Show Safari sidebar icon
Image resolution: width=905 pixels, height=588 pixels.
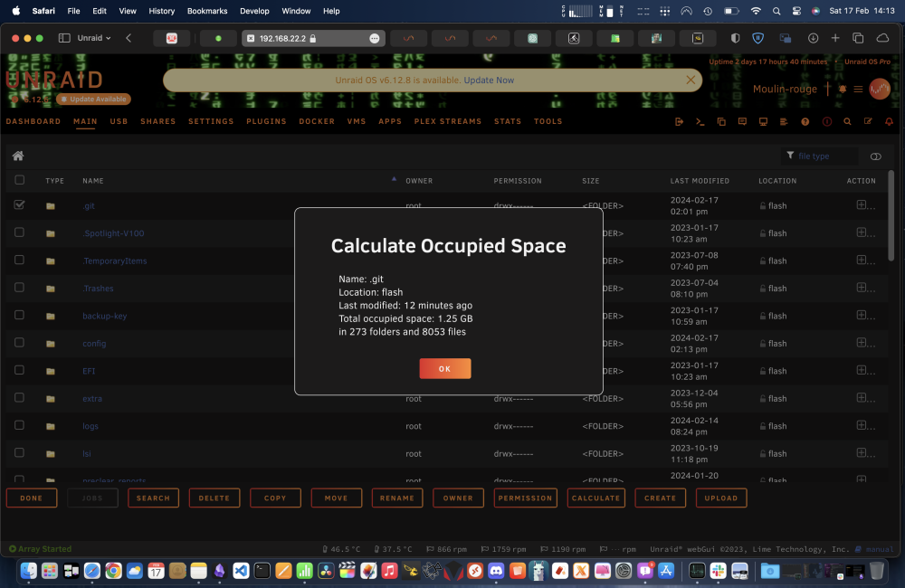pyautogui.click(x=64, y=38)
